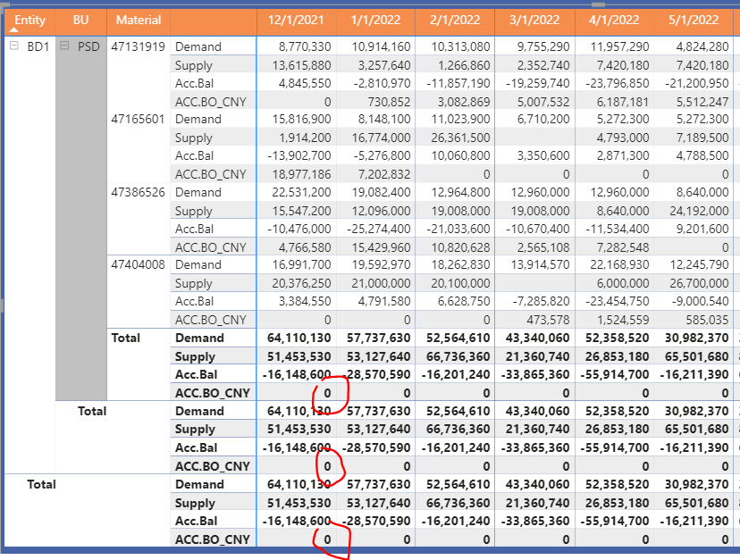The height and width of the screenshot is (560, 740).
Task: Click the demand value 15,816,900
Action: coord(301,119)
